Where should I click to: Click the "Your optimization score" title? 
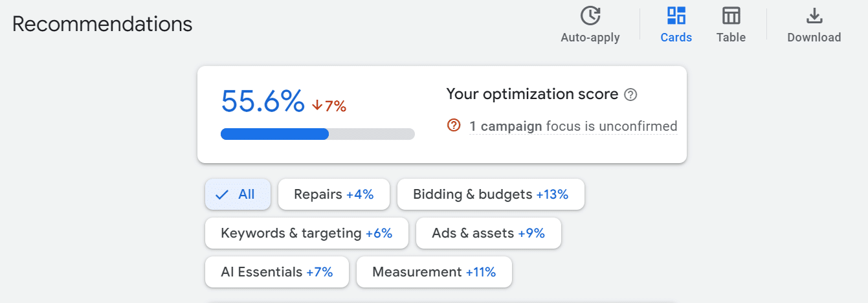coord(532,95)
